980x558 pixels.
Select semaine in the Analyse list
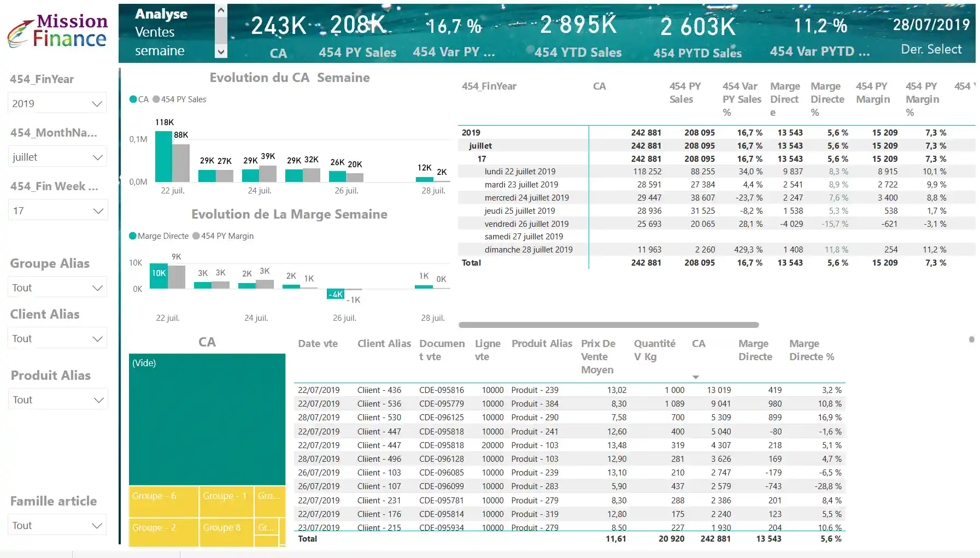coord(160,51)
